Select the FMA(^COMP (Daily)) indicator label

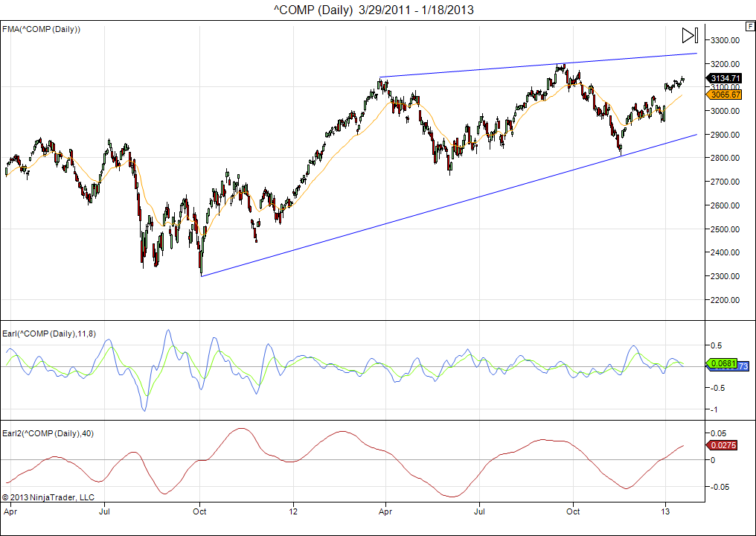[x=42, y=29]
